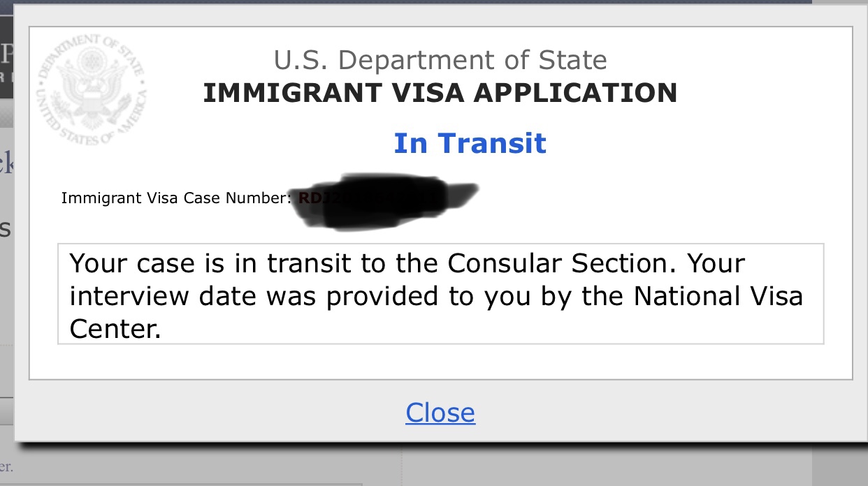This screenshot has width=868, height=486.
Task: Click "National Visa" in the message
Action: point(718,296)
